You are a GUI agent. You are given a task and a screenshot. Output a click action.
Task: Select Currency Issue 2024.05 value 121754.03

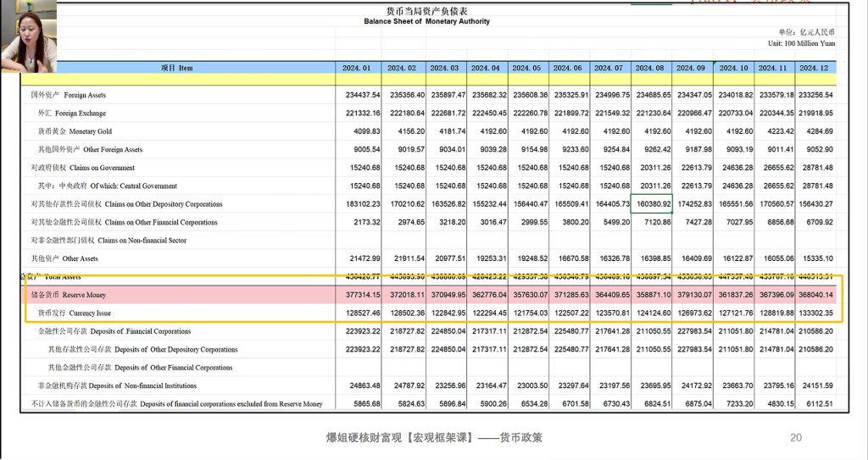(x=531, y=313)
